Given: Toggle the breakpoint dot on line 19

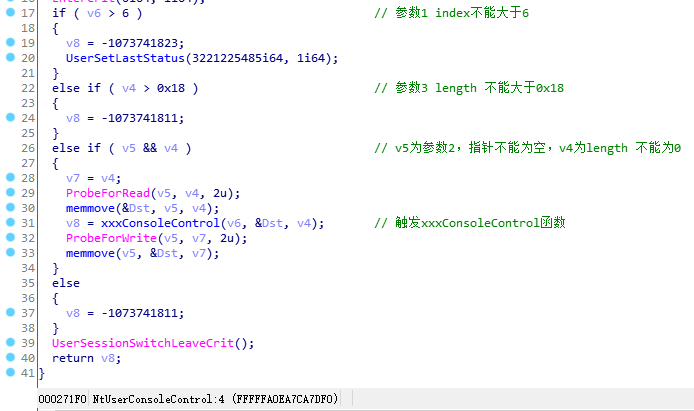Looking at the screenshot, I should (11, 42).
